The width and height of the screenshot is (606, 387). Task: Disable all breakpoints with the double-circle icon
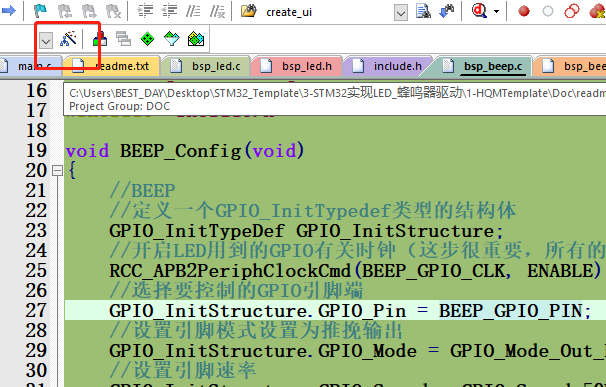(572, 11)
